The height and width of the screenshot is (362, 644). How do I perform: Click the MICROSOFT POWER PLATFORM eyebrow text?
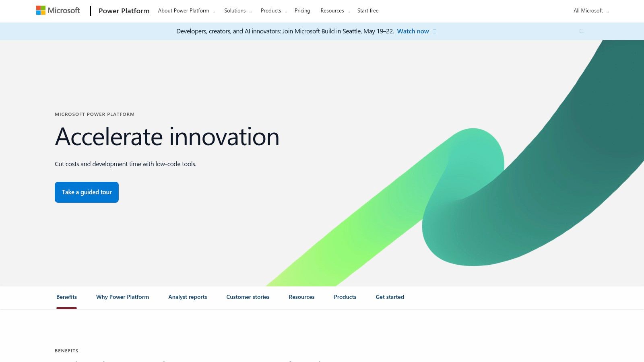[95, 114]
